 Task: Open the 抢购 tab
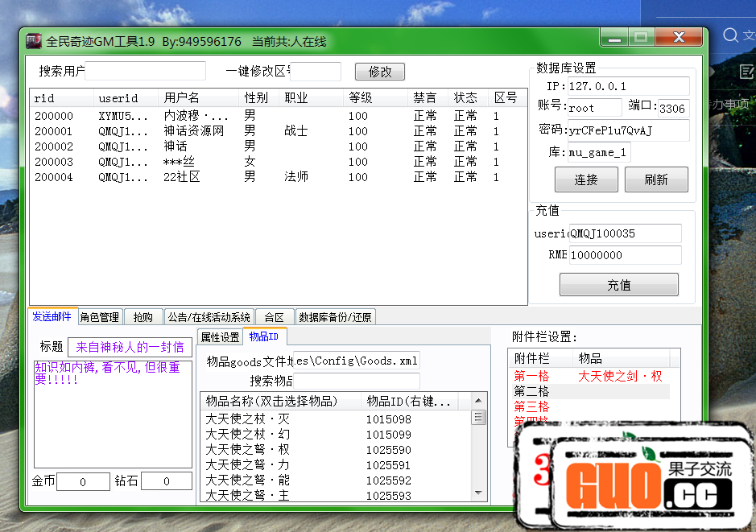(143, 317)
